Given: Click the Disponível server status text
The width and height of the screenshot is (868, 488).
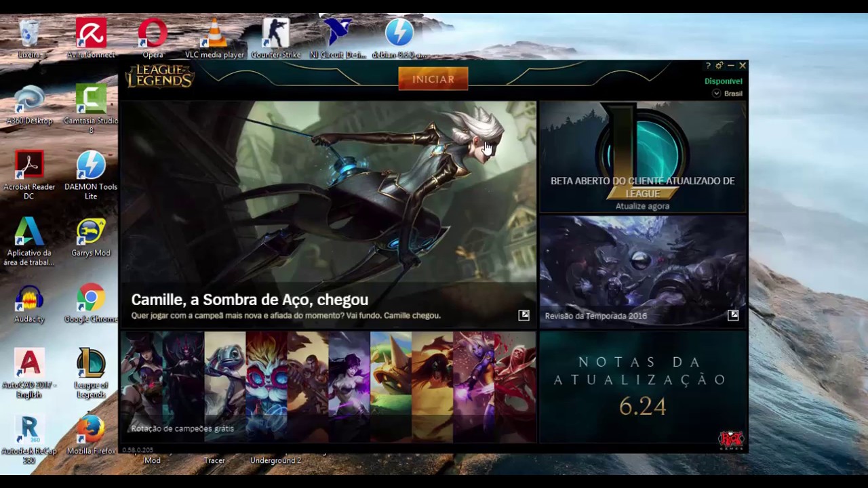Looking at the screenshot, I should pos(723,81).
